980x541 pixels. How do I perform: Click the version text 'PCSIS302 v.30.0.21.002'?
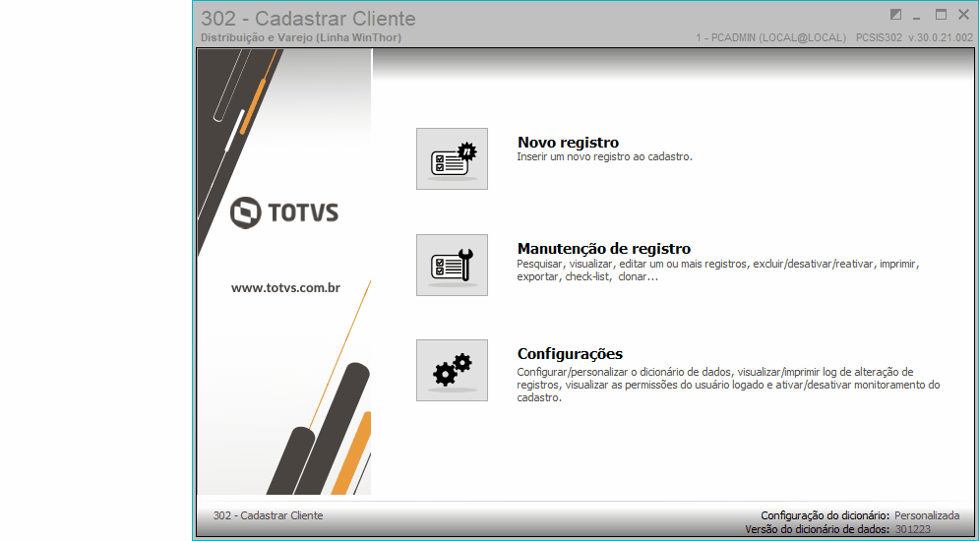click(914, 38)
